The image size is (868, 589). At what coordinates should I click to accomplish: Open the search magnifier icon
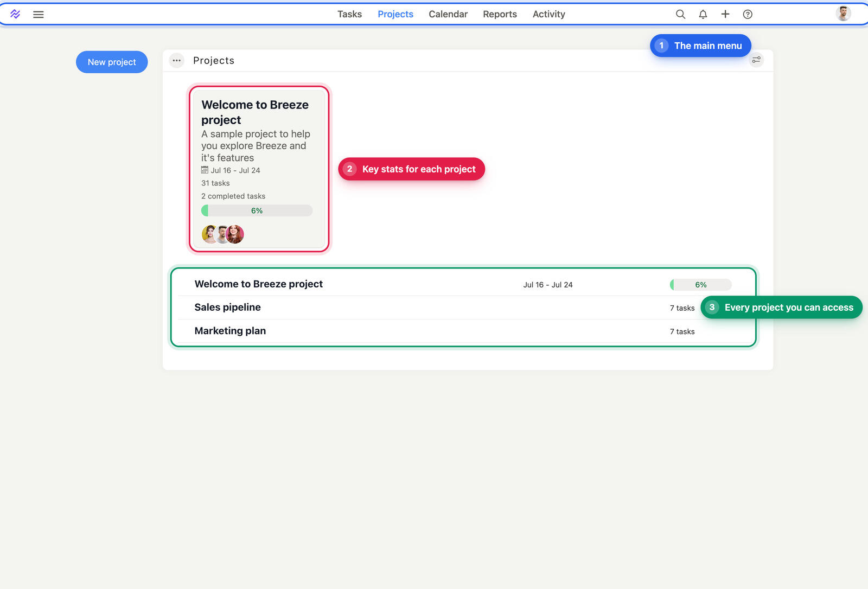tap(680, 14)
